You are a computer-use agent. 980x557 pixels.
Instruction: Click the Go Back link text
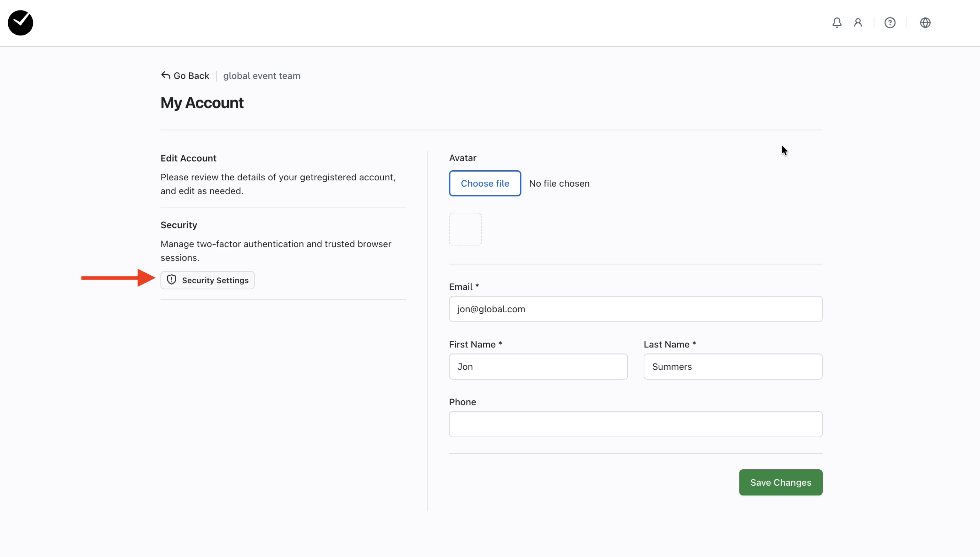point(191,76)
